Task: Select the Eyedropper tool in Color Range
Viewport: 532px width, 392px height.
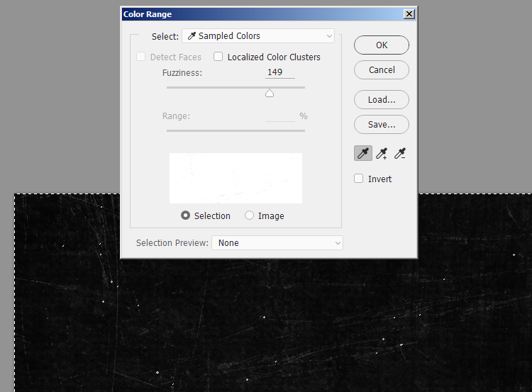Action: click(362, 153)
